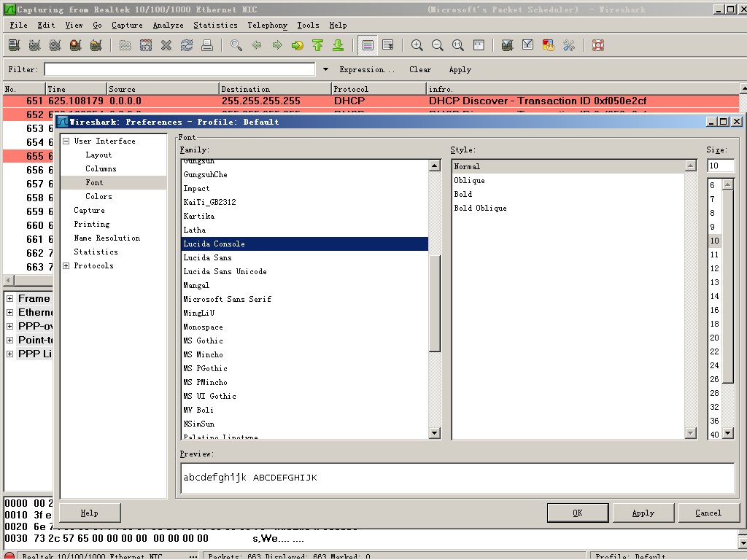Zoom out toolbar icon
747x560 pixels.
coord(438,45)
